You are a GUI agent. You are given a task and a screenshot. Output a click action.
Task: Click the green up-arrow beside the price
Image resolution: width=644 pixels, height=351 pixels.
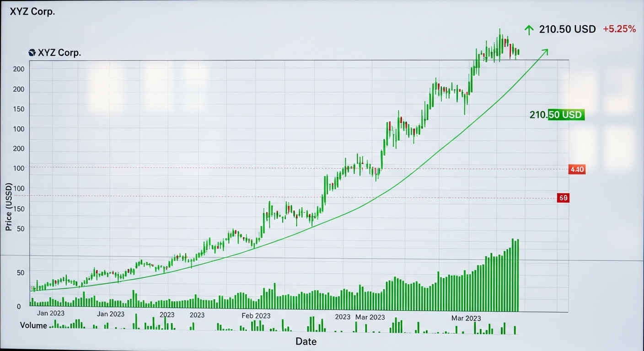click(529, 30)
